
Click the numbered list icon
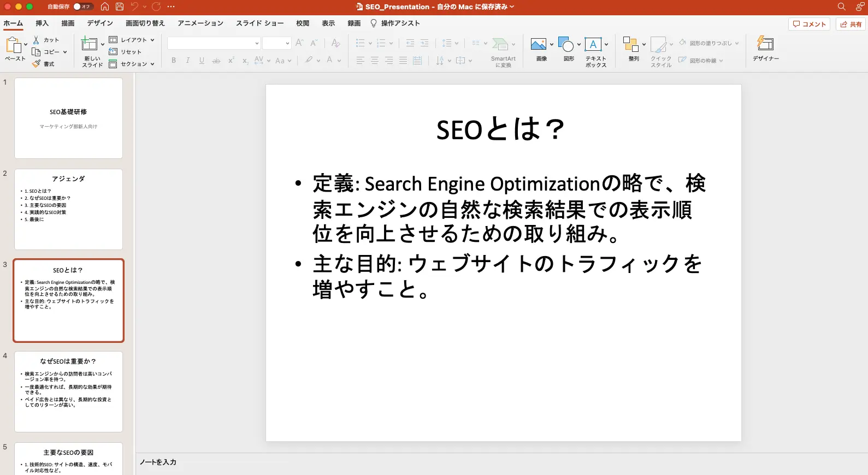[381, 43]
